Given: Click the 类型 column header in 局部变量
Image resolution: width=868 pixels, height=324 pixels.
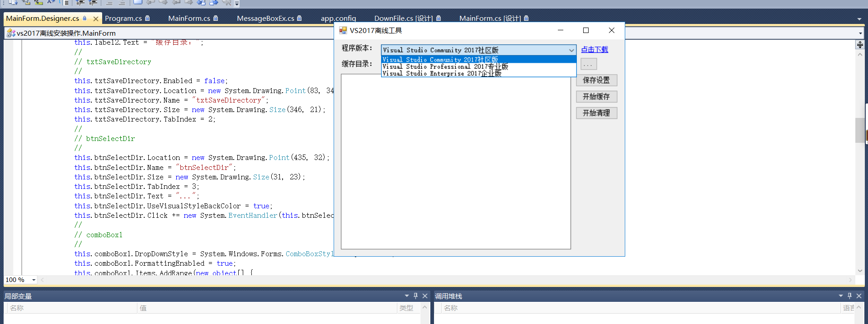Looking at the screenshot, I should pos(408,308).
